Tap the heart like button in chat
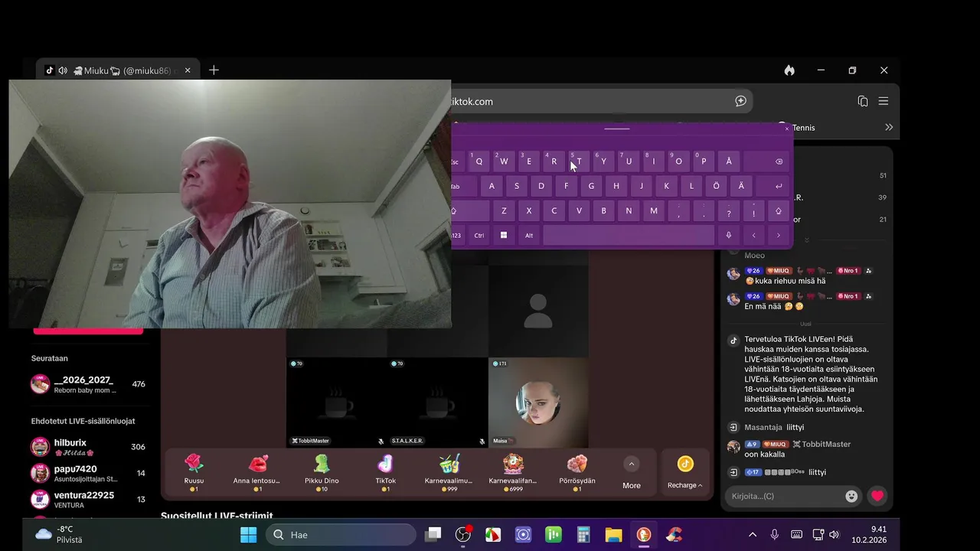980x551 pixels. click(877, 496)
